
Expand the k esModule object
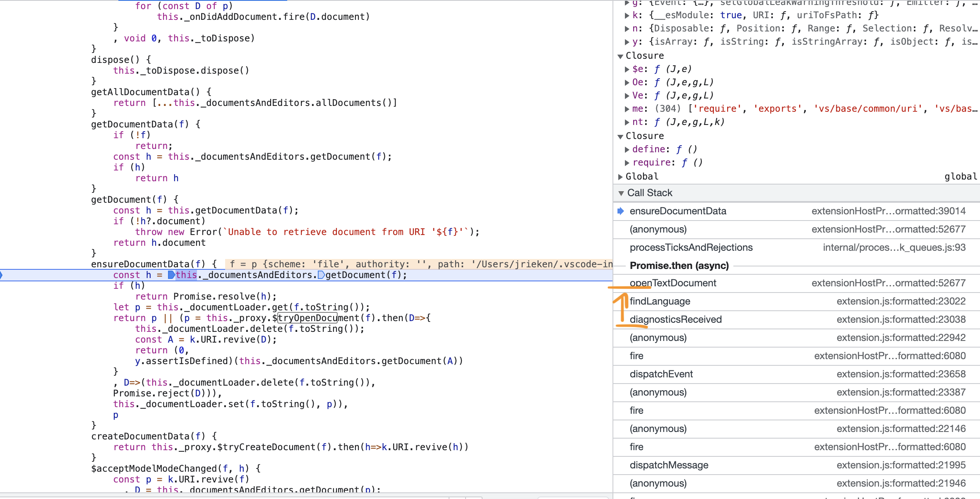[x=627, y=15]
